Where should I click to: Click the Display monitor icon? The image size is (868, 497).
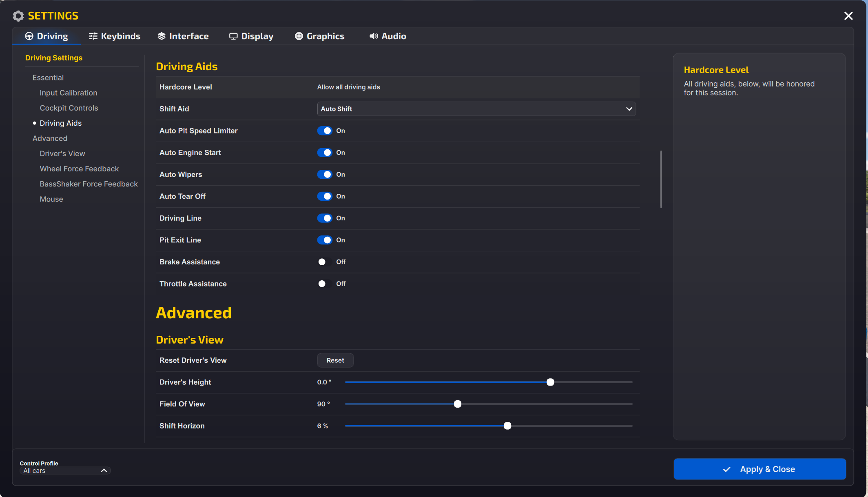point(233,36)
